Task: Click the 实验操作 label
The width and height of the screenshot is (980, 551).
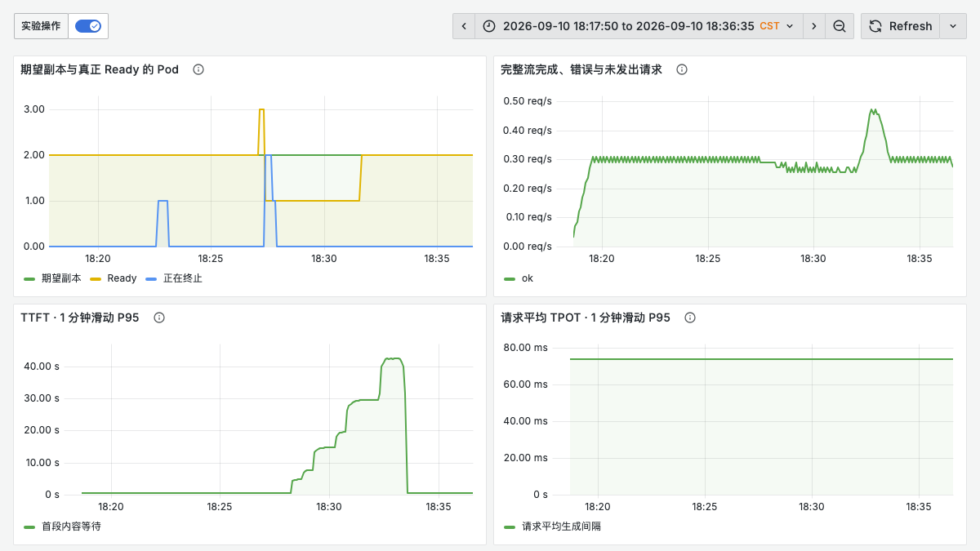Action: 41,26
